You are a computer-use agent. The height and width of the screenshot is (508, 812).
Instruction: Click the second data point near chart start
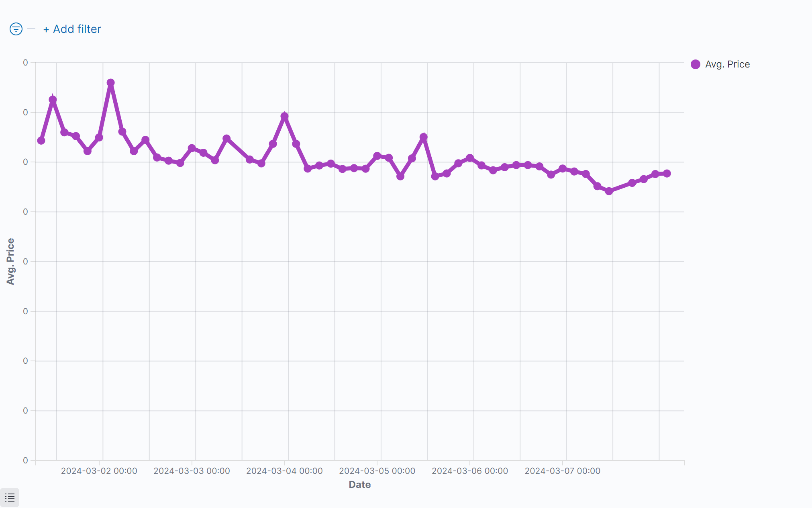pos(53,100)
